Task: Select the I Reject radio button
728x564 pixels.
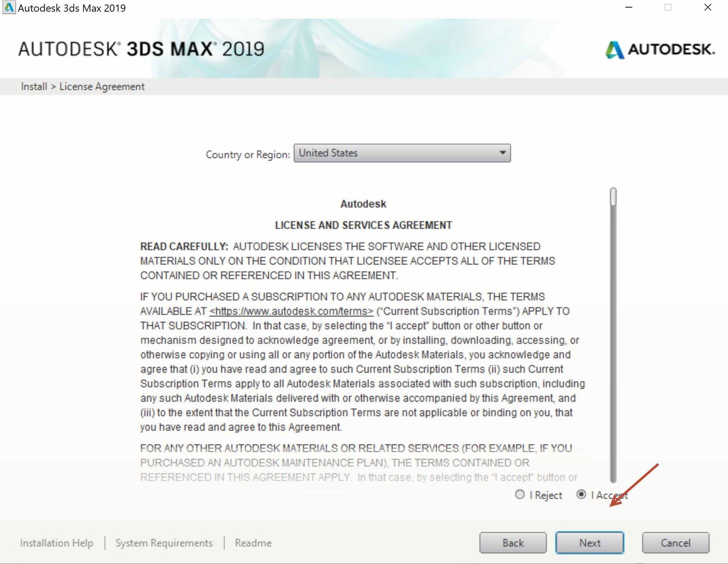Action: click(x=519, y=495)
